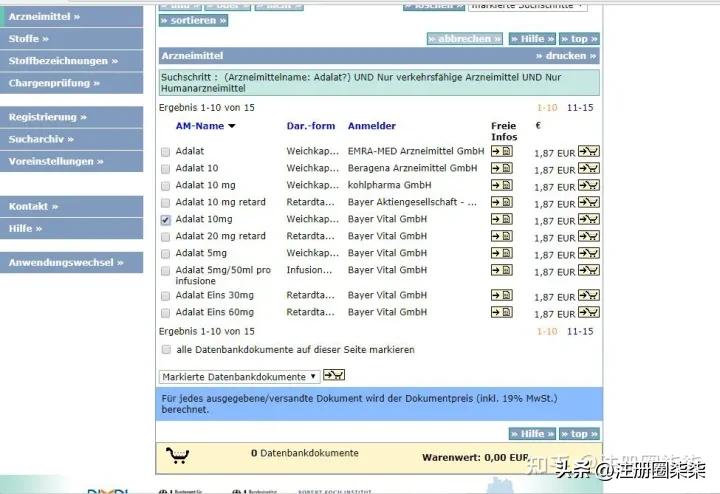Tick checkbox for Adalat Eins 60mg
720x494 pixels.
coord(165,313)
